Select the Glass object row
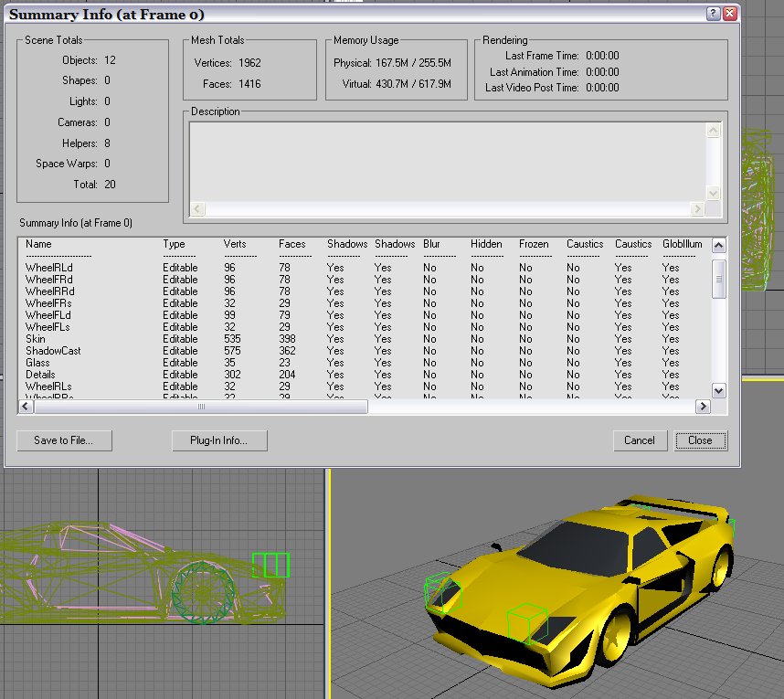 pyautogui.click(x=38, y=363)
